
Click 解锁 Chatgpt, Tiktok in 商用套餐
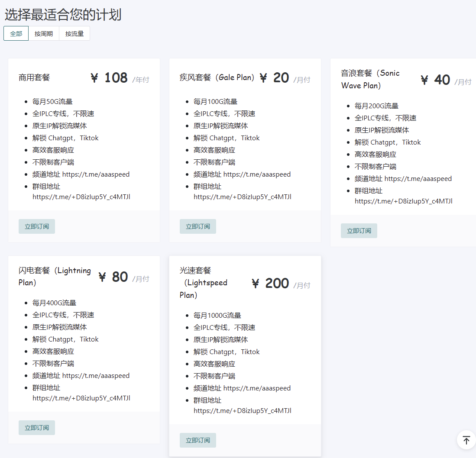[x=65, y=138]
